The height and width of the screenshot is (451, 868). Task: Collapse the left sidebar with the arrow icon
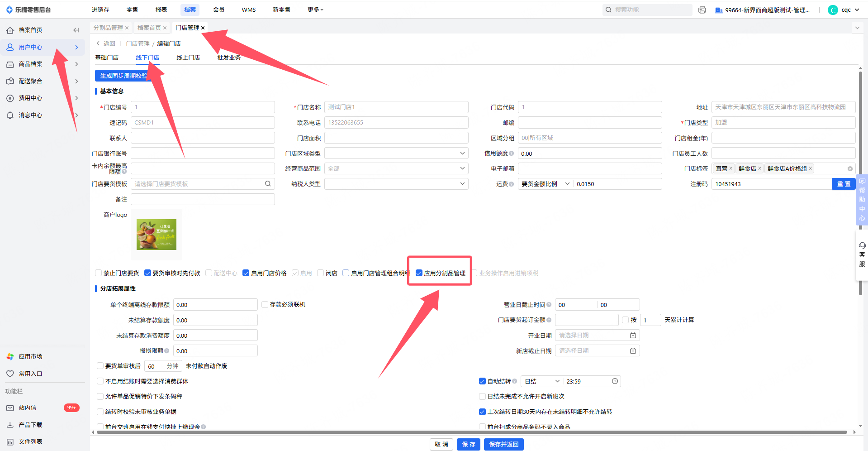[x=76, y=30]
